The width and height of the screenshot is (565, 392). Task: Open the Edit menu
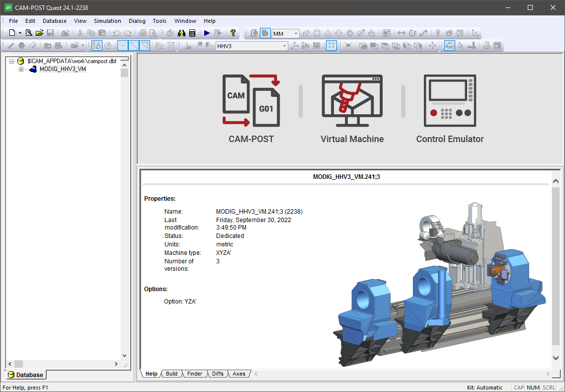pyautogui.click(x=30, y=21)
